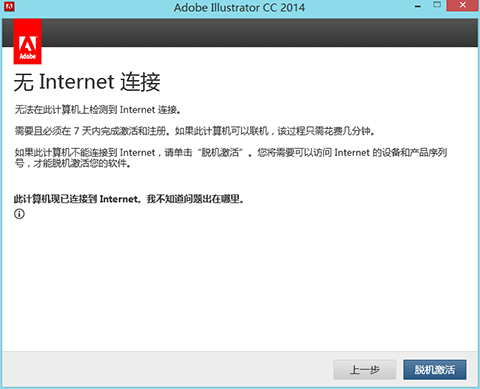Viewport: 480px width, 389px height.
Task: Go back with the 上一步 button
Action: click(x=365, y=370)
